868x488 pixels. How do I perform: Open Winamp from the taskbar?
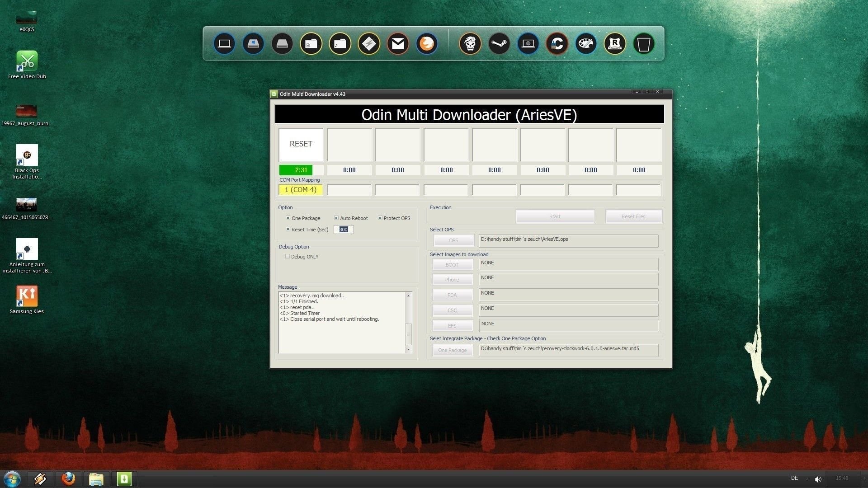[40, 479]
